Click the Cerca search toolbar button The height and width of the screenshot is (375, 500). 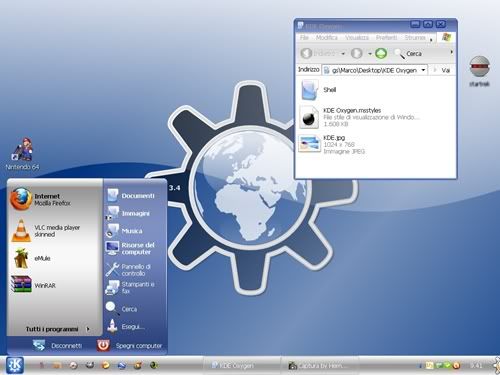coord(408,53)
